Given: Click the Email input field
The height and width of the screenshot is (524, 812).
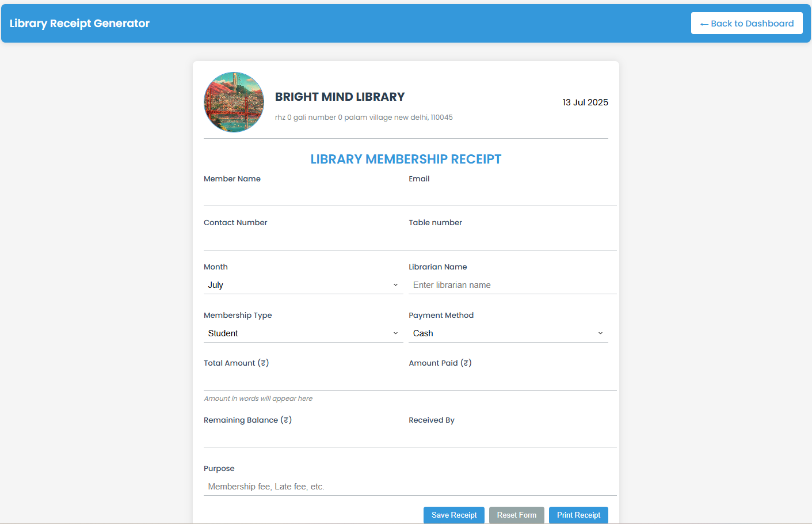Looking at the screenshot, I should tap(506, 195).
